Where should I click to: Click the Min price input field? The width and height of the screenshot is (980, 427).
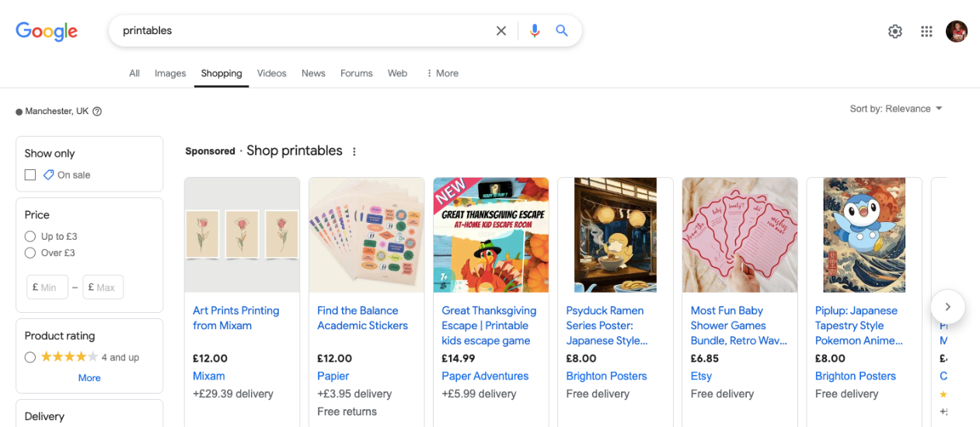pyautogui.click(x=48, y=287)
